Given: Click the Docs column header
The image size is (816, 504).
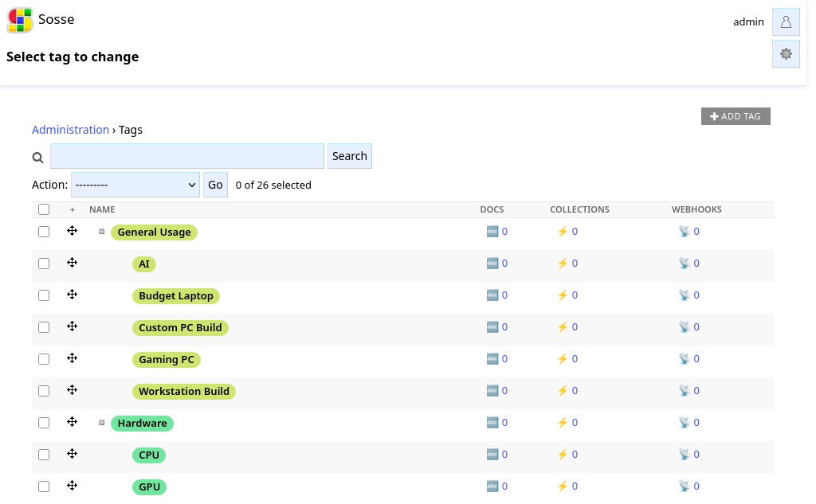Looking at the screenshot, I should 492,209.
